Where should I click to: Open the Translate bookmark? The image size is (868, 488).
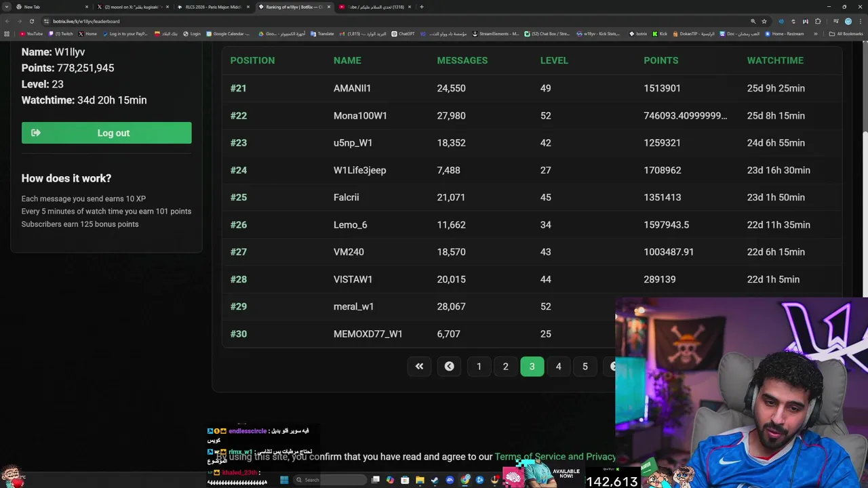(322, 34)
